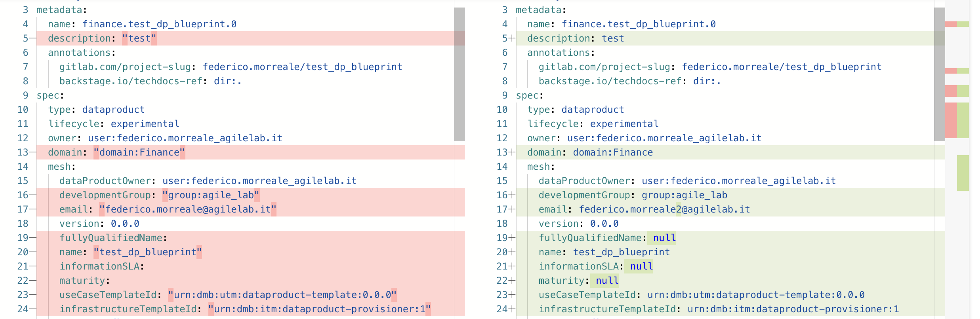Click removed "group:agile_lab" quoted value
980x319 pixels.
coord(211,195)
